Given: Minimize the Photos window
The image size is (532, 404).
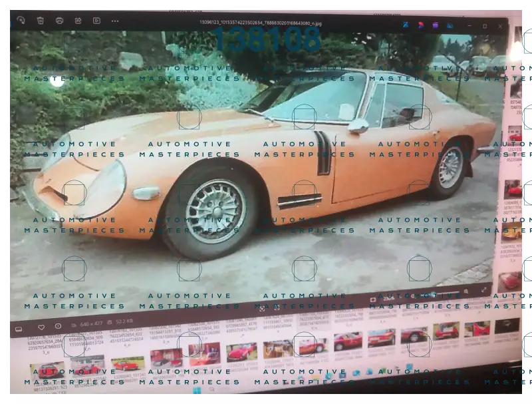Looking at the screenshot, I should click(x=469, y=26).
